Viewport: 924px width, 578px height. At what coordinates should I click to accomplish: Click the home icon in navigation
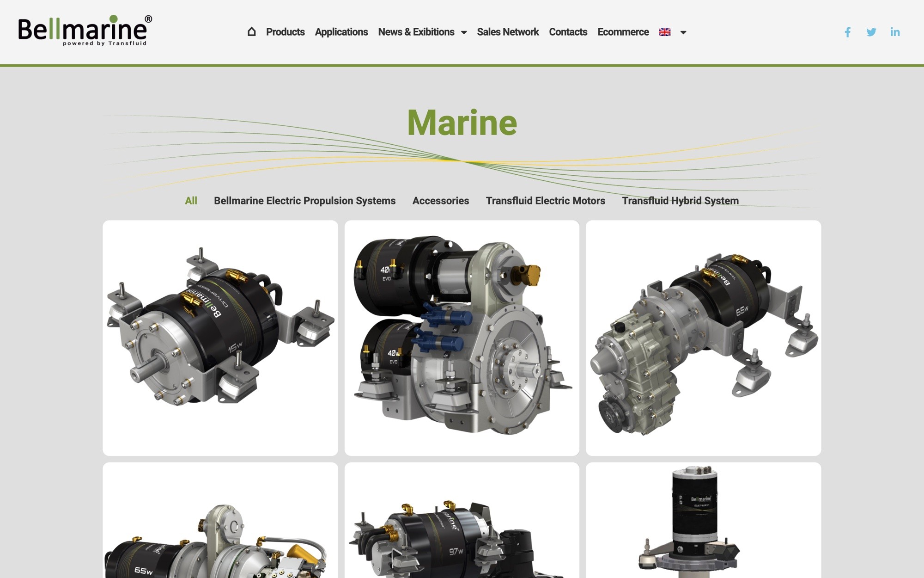(251, 31)
